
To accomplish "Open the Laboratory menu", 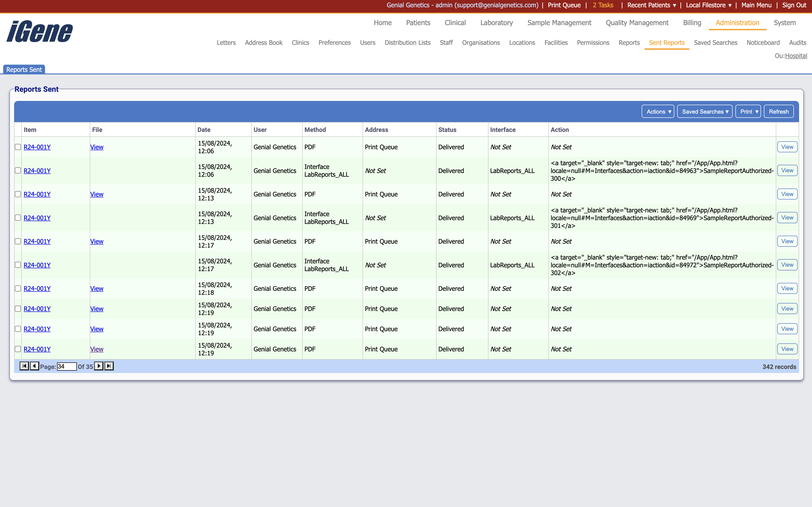I will tap(496, 23).
